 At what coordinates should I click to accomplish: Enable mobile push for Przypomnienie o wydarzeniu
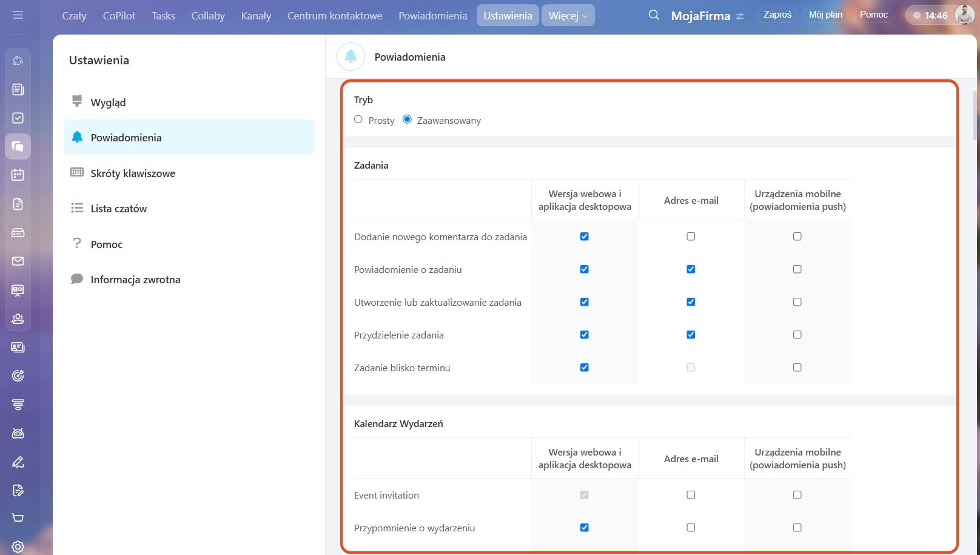[797, 528]
